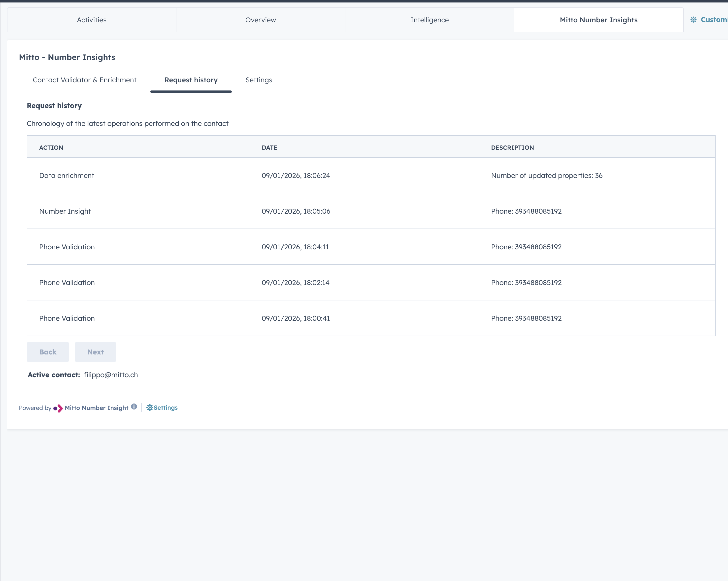Go to the Settings sub-tab
This screenshot has height=581, width=728.
tap(259, 80)
